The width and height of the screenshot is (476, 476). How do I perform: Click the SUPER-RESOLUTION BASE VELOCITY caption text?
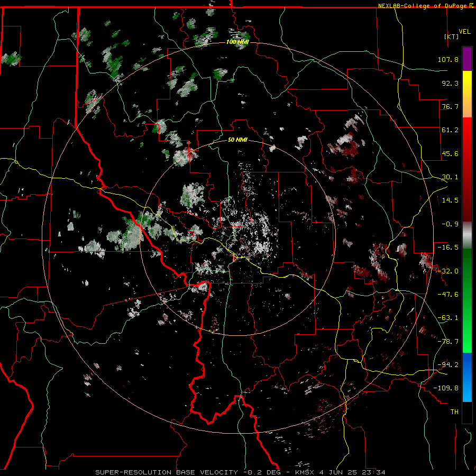167,472
